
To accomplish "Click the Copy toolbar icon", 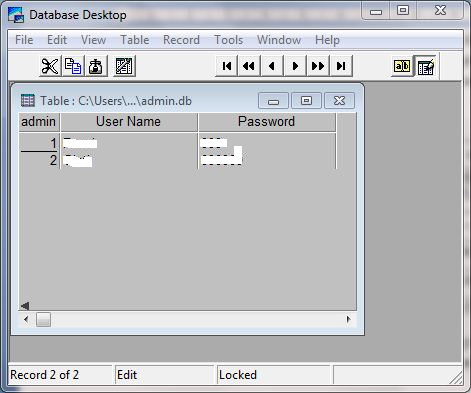I will 73,66.
